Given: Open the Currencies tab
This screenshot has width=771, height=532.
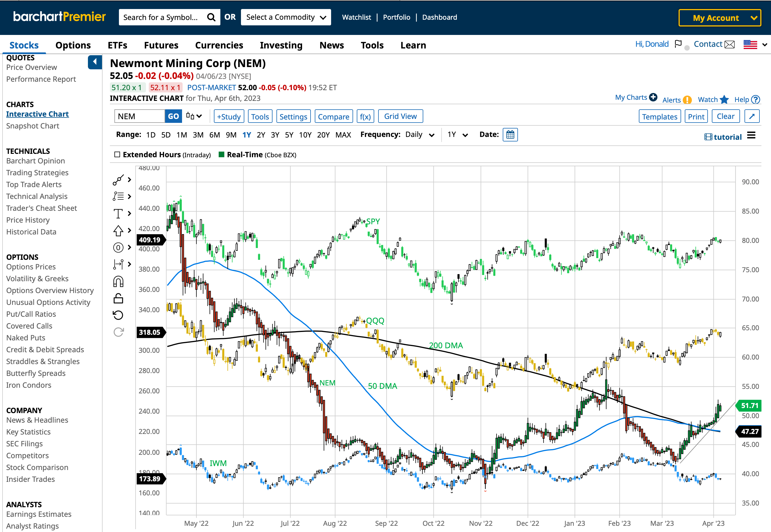Looking at the screenshot, I should tap(219, 45).
